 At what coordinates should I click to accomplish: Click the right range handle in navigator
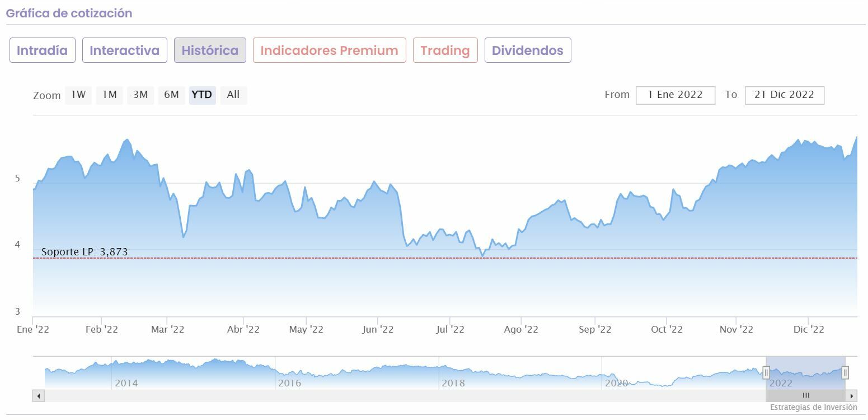click(845, 372)
